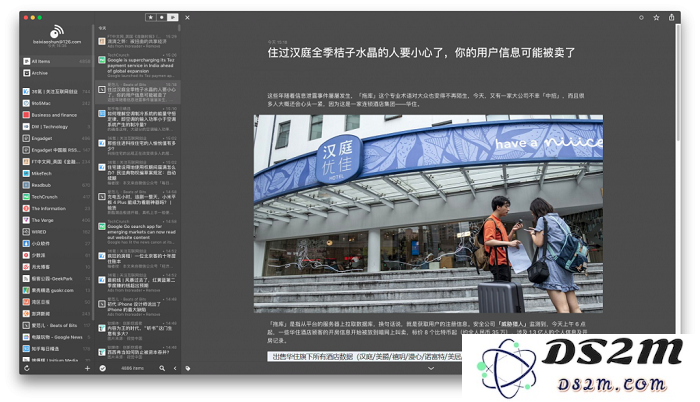The height and width of the screenshot is (402, 700).
Task: Open the share menu icon
Action: coord(671,17)
